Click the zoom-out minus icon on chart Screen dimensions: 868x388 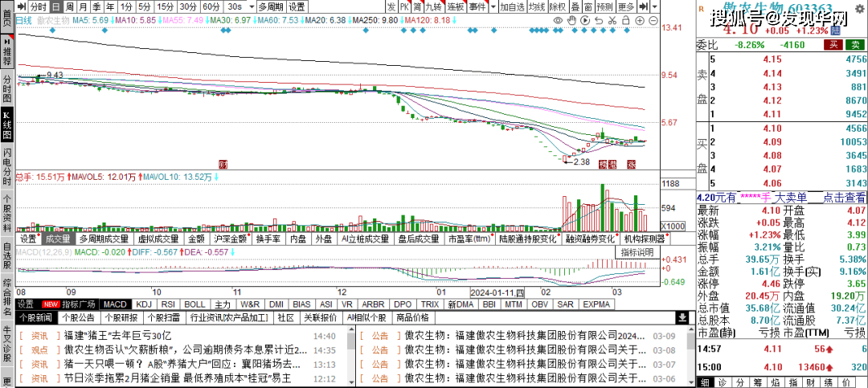click(653, 20)
